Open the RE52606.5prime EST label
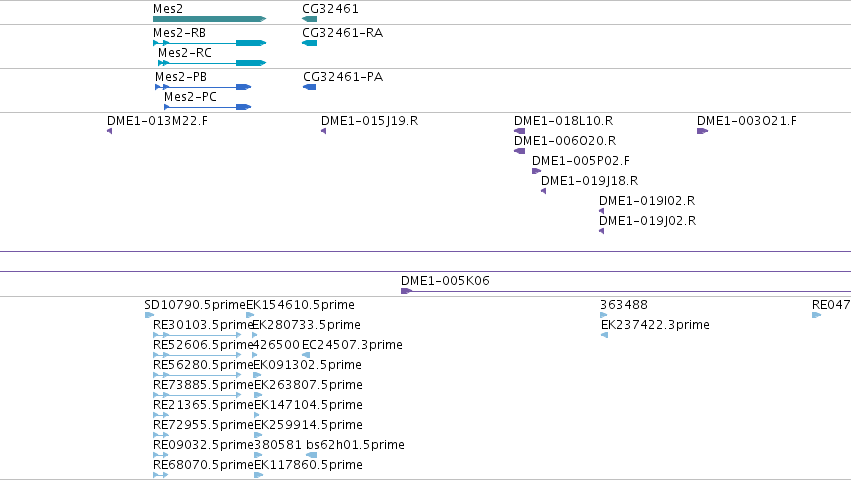This screenshot has height=480, width=851. coord(204,345)
